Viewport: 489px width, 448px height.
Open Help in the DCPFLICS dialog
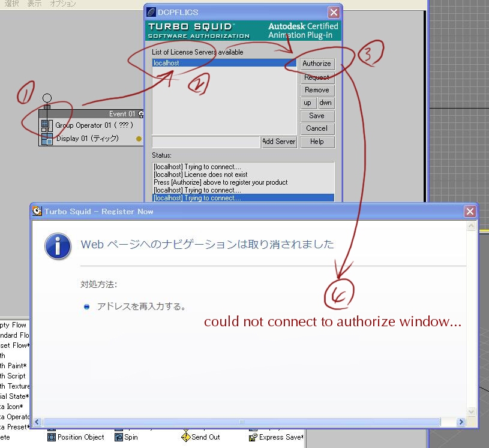pyautogui.click(x=317, y=142)
